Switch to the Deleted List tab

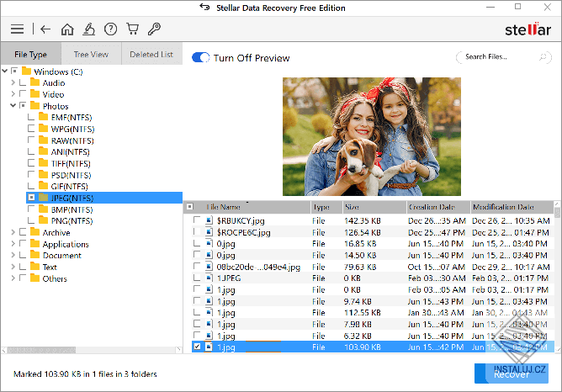(151, 54)
